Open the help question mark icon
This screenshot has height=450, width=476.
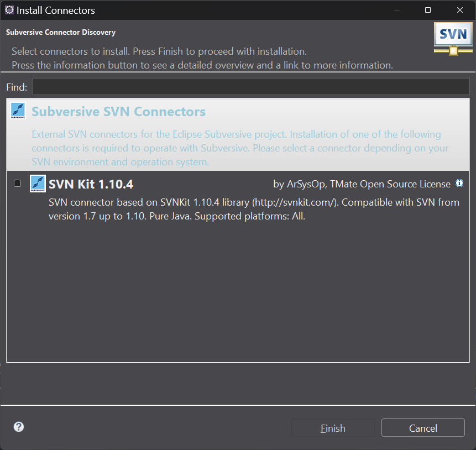19,427
